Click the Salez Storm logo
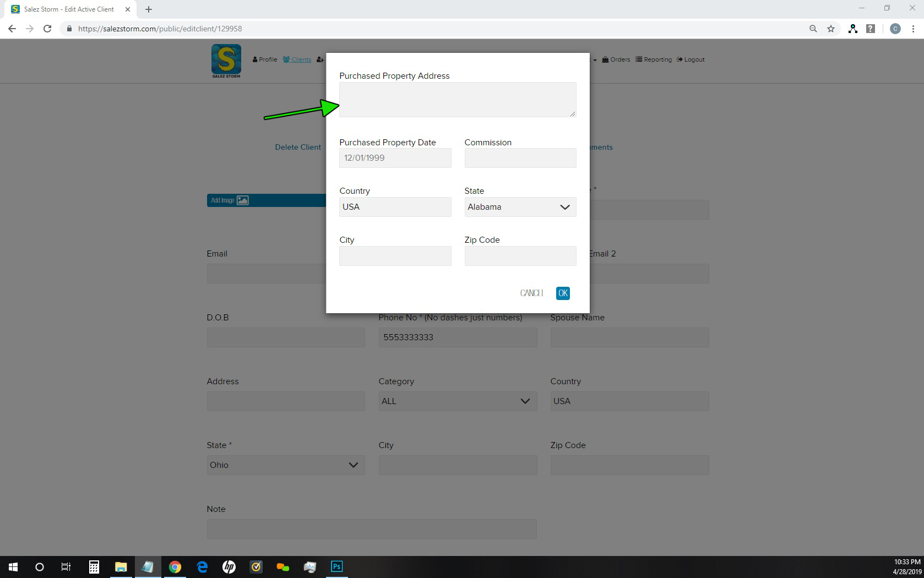 (x=226, y=60)
